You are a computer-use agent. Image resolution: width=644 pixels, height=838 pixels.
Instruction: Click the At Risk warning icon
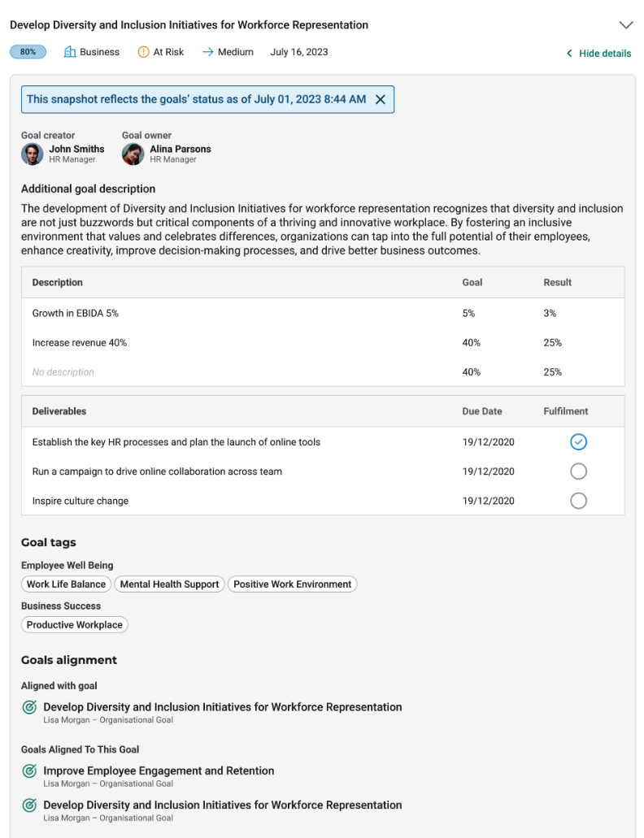143,52
